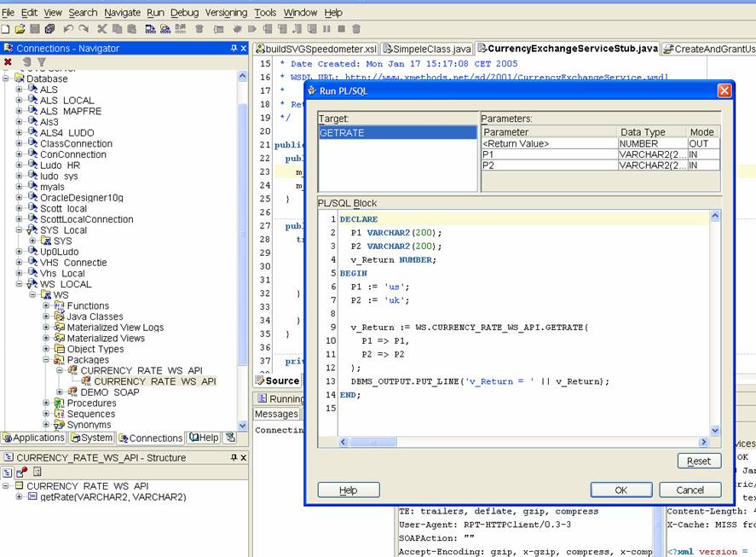Click the Undo arrow in toolbar
The image size is (756, 557).
(68, 29)
